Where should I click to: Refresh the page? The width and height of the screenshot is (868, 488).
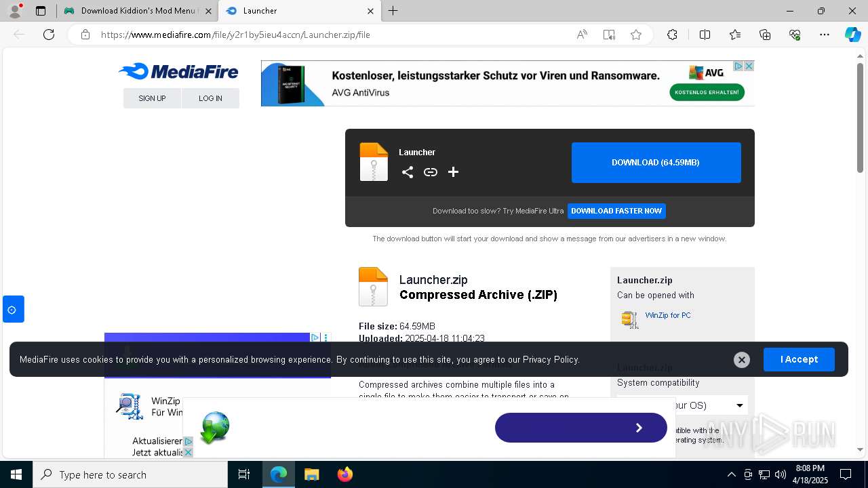[x=49, y=35]
